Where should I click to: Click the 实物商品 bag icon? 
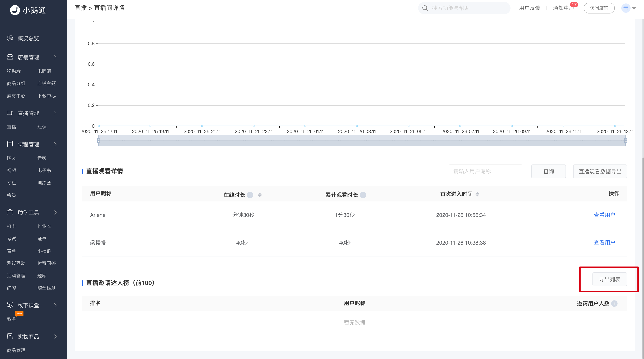click(x=10, y=336)
